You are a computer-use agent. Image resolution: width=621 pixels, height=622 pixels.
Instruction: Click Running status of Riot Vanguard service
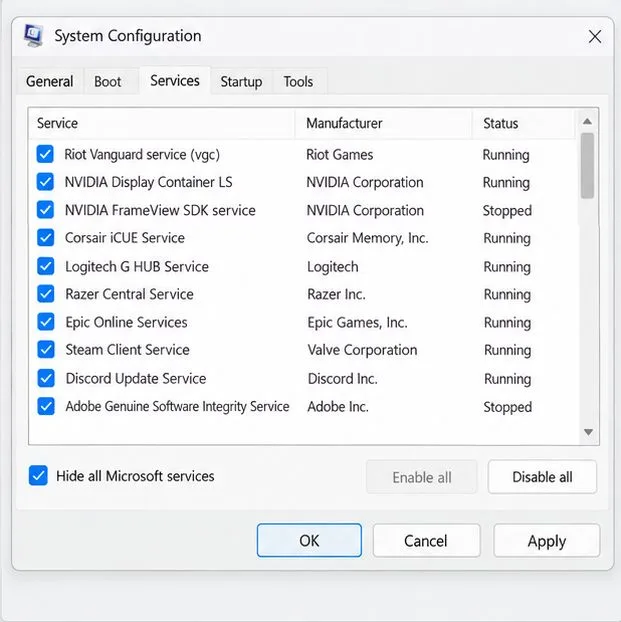[506, 155]
